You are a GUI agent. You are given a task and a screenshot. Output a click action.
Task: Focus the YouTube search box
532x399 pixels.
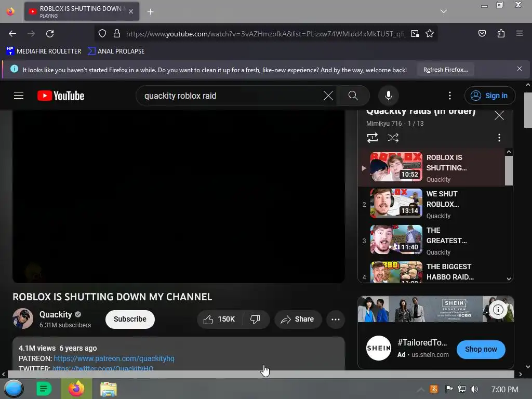pyautogui.click(x=231, y=96)
